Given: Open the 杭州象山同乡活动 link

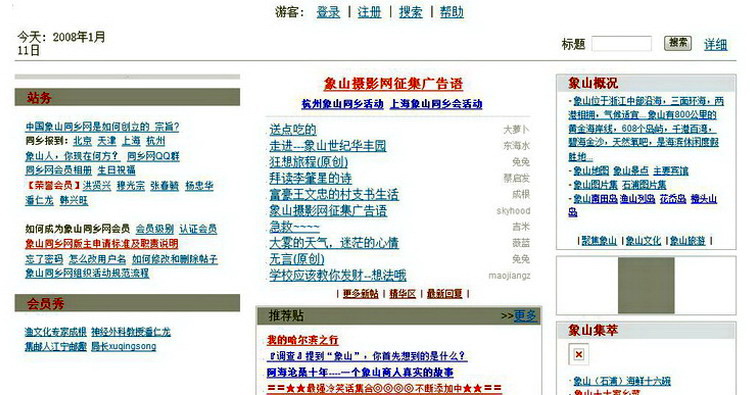Looking at the screenshot, I should click(342, 104).
